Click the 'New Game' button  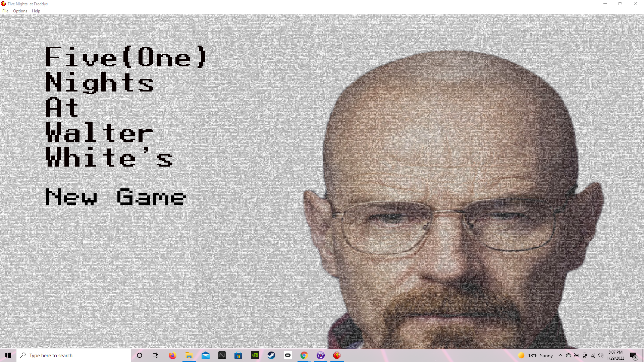(116, 198)
